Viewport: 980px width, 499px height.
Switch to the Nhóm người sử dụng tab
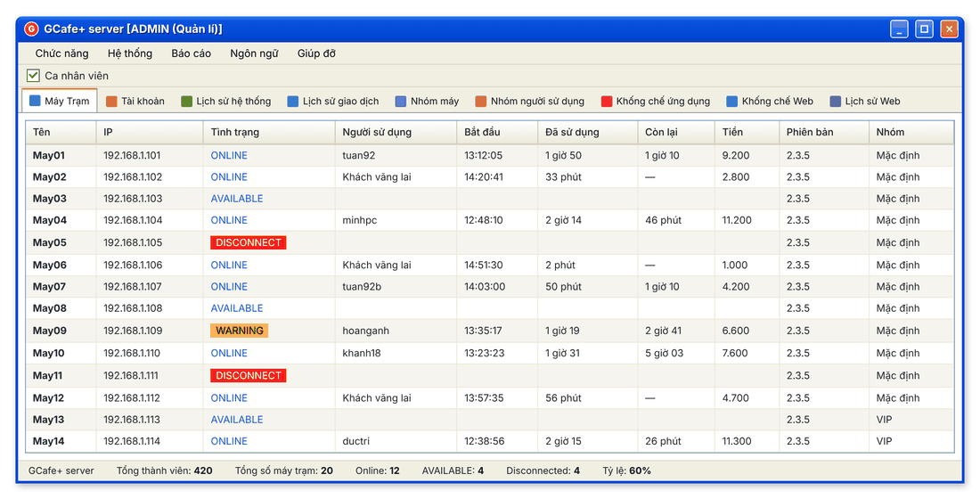click(x=530, y=102)
